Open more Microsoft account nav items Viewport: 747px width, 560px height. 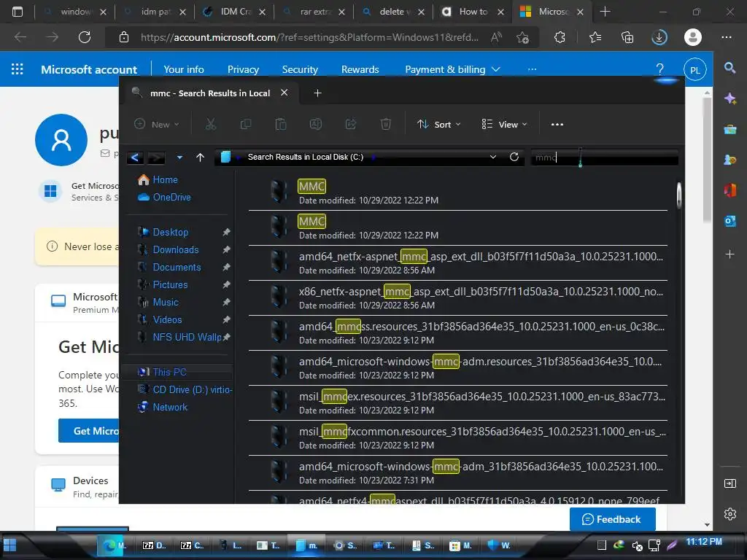click(x=532, y=69)
